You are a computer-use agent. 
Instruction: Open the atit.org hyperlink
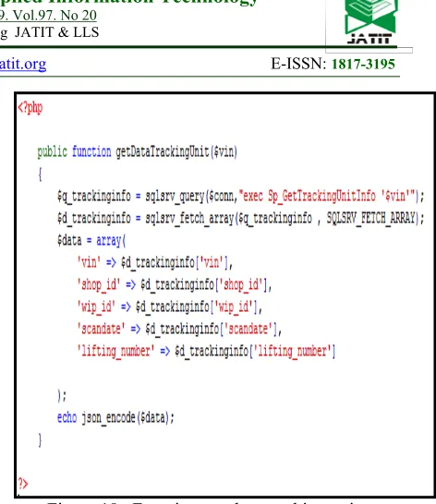pos(23,65)
